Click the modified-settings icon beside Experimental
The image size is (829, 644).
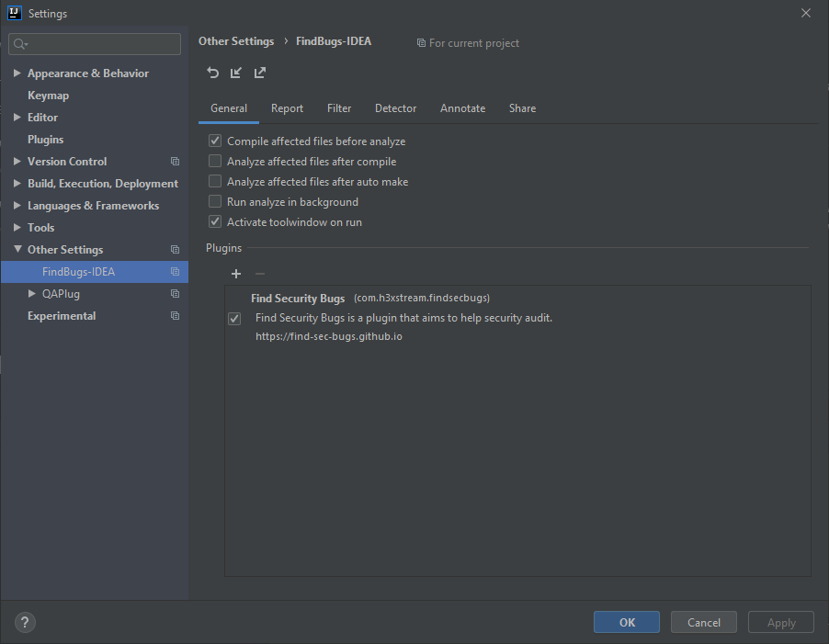point(175,315)
